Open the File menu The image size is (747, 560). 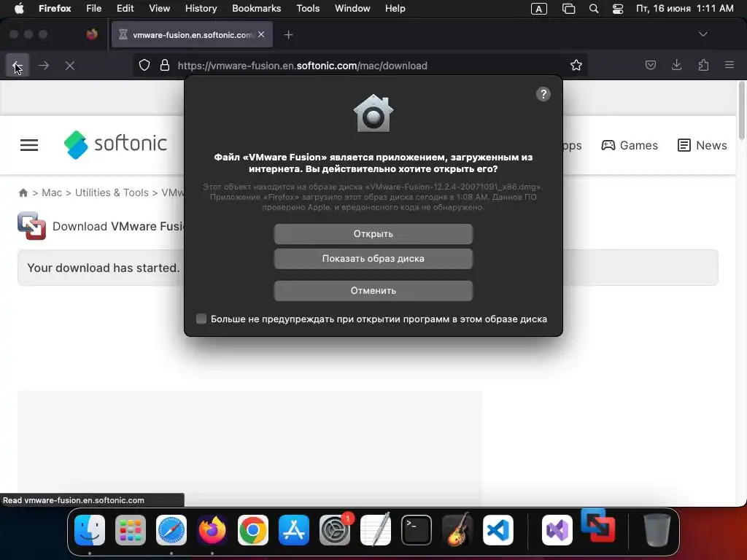click(94, 9)
